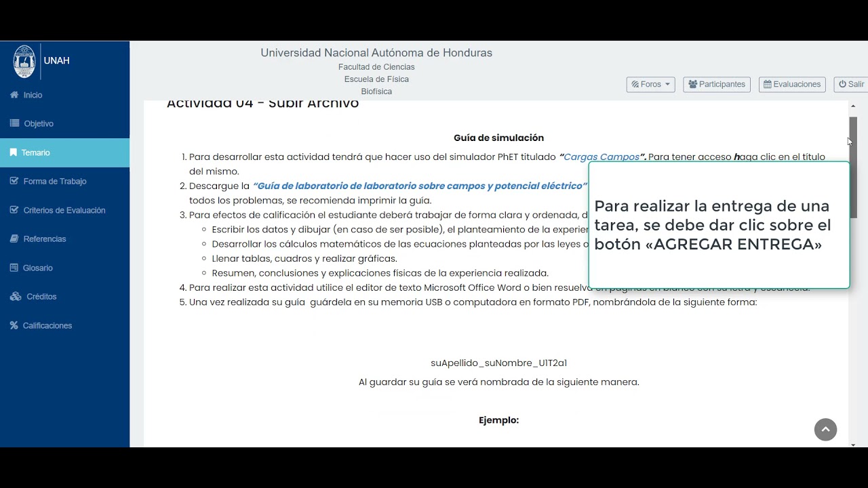Click the Biofísica header text
This screenshot has height=488, width=868.
click(x=376, y=91)
